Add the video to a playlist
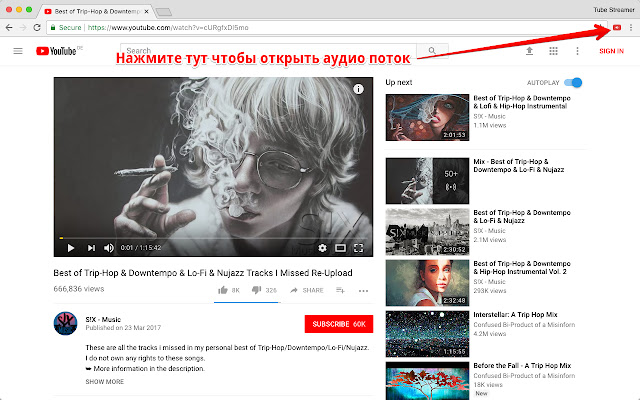 340,290
